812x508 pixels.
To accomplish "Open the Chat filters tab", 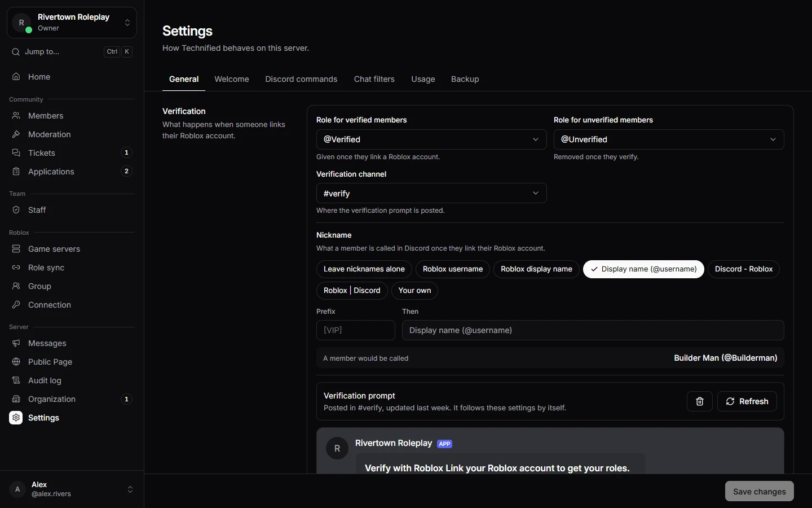I will click(374, 79).
